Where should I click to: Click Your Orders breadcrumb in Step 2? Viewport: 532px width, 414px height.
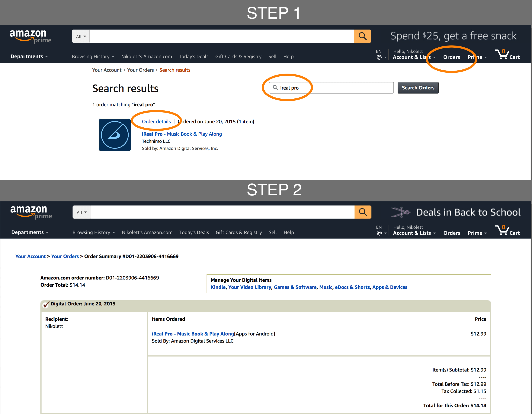[65, 256]
